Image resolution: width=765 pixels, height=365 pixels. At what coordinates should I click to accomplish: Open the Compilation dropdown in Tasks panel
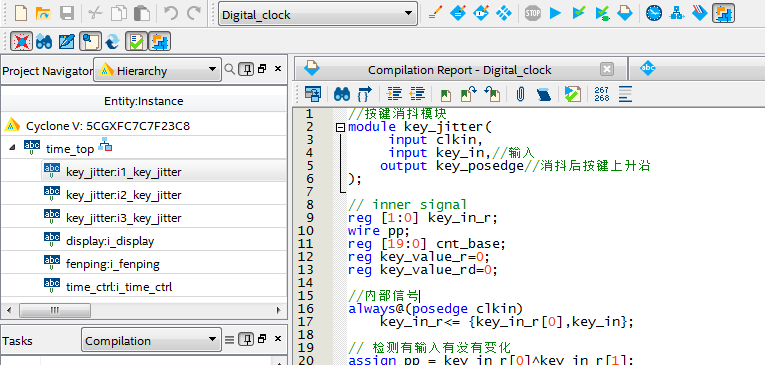click(x=151, y=341)
